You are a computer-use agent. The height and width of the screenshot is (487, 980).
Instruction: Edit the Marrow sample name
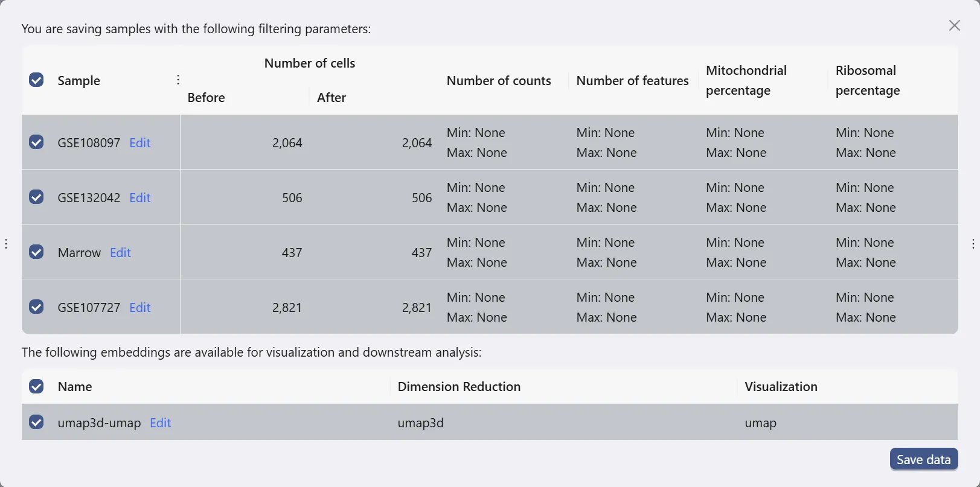pos(120,253)
